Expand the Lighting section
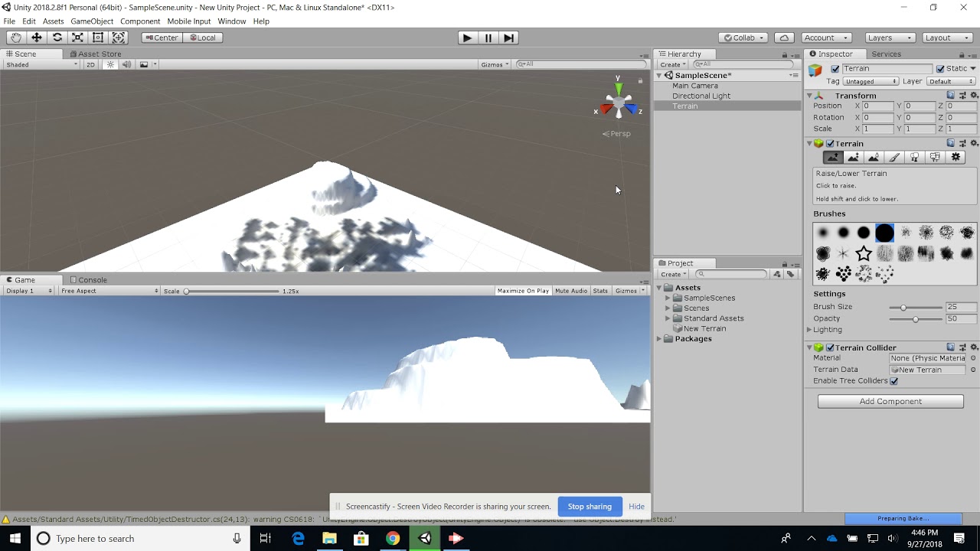980x551 pixels. pos(809,330)
